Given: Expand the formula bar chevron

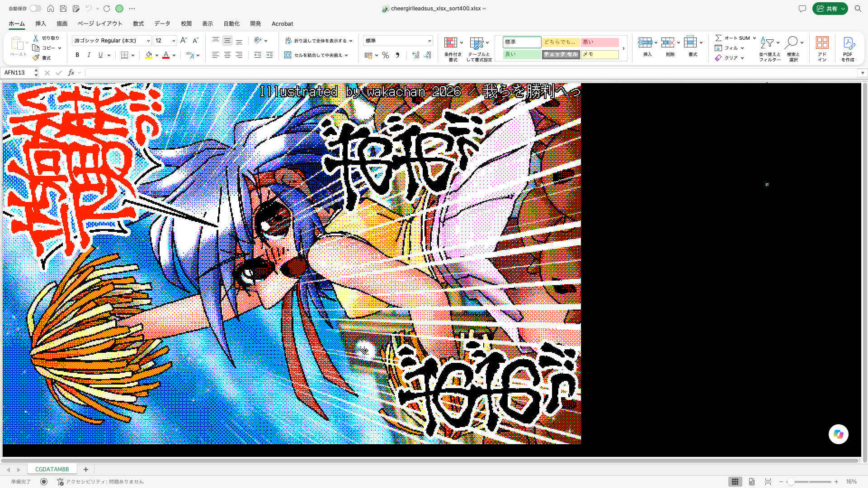Looking at the screenshot, I should coord(863,73).
